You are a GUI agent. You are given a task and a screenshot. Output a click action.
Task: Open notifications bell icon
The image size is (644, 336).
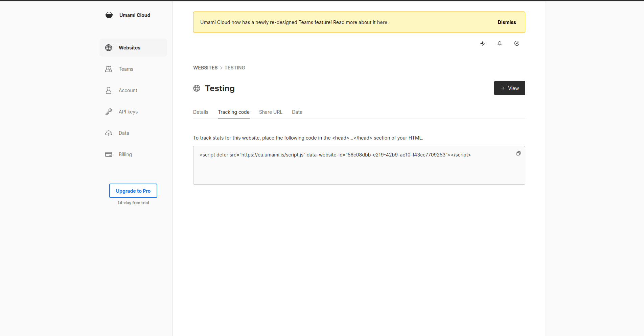pos(500,43)
